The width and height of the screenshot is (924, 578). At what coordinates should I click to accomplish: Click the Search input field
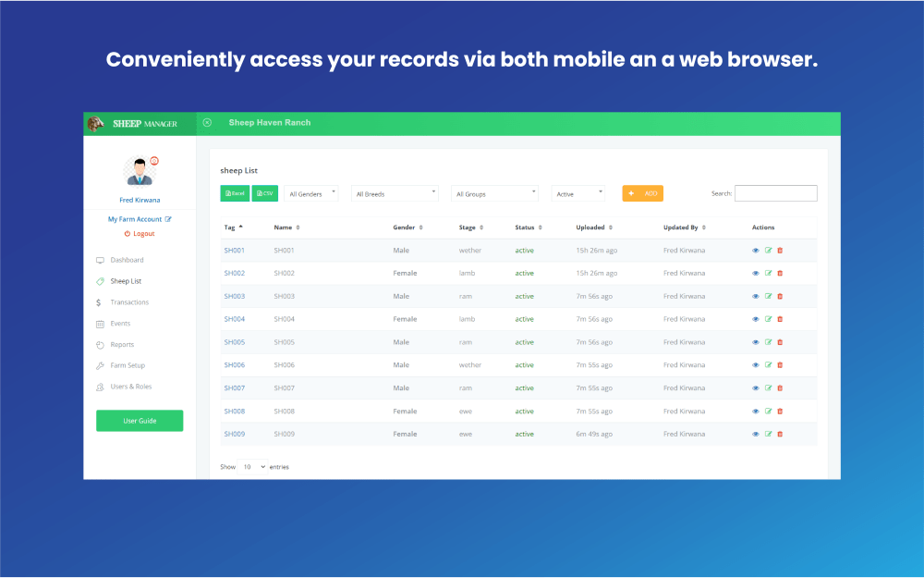point(775,193)
